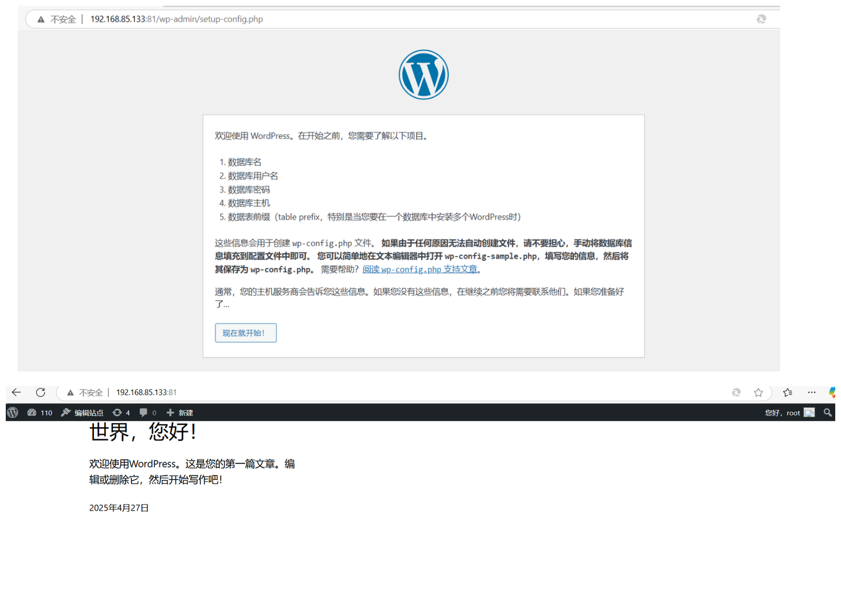
Task: Click the list item 数据库主机
Action: 248,203
